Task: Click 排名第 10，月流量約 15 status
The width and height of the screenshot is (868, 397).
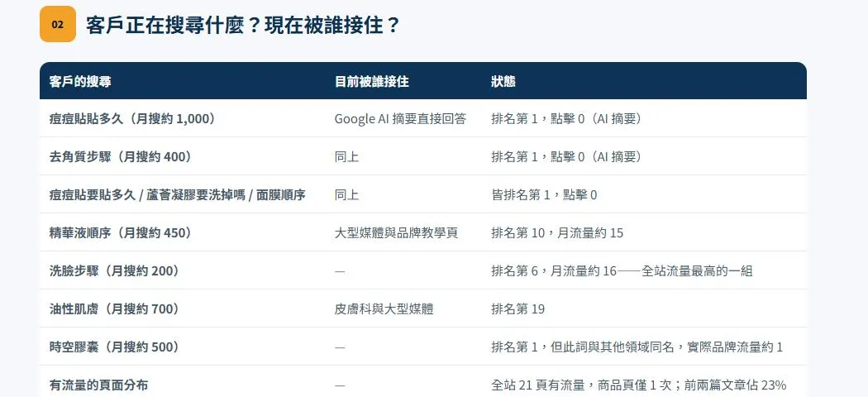Action: point(557,233)
